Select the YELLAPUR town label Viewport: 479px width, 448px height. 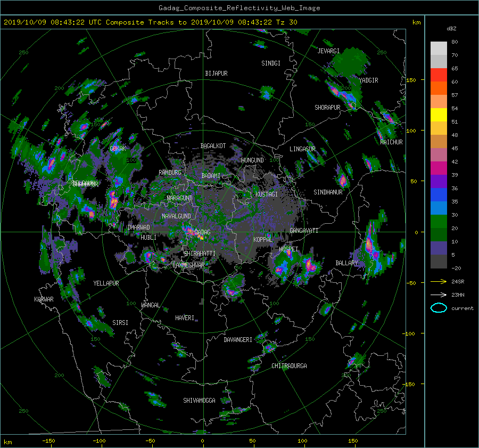[x=106, y=283]
